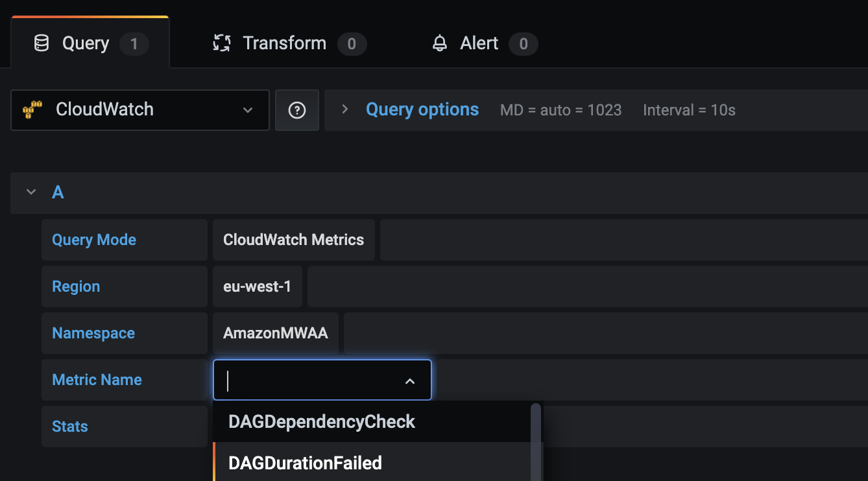Choose DAGDurationFailed metric option

[x=372, y=462]
